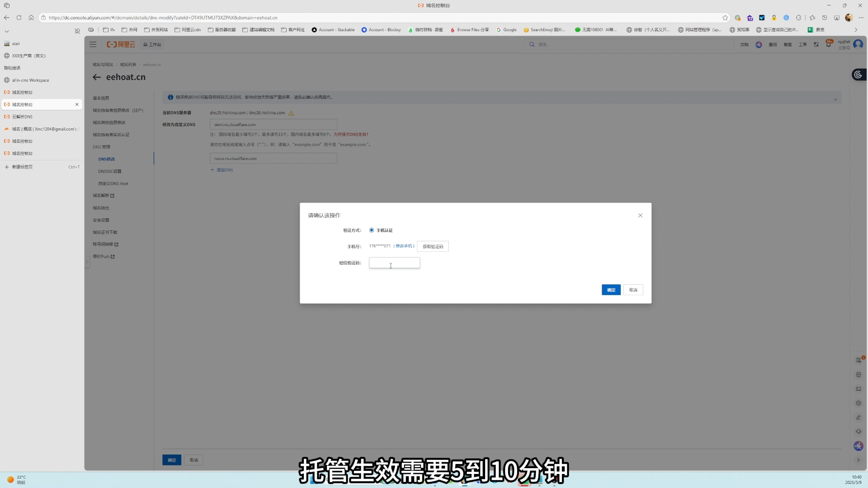This screenshot has width=868, height=488.
Task: Open the favorites list icon
Action: tap(812, 18)
